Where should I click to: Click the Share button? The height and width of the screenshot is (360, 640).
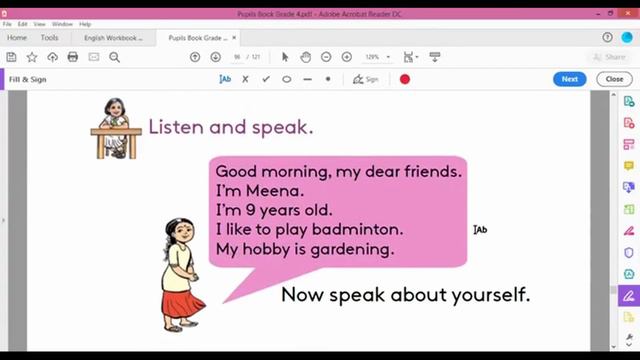[609, 57]
